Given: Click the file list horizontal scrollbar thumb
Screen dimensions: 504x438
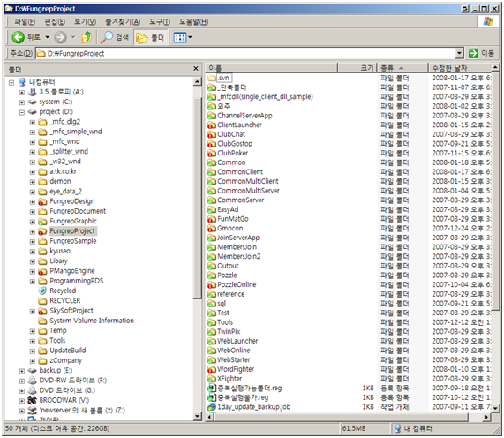Looking at the screenshot, I should pyautogui.click(x=342, y=417).
